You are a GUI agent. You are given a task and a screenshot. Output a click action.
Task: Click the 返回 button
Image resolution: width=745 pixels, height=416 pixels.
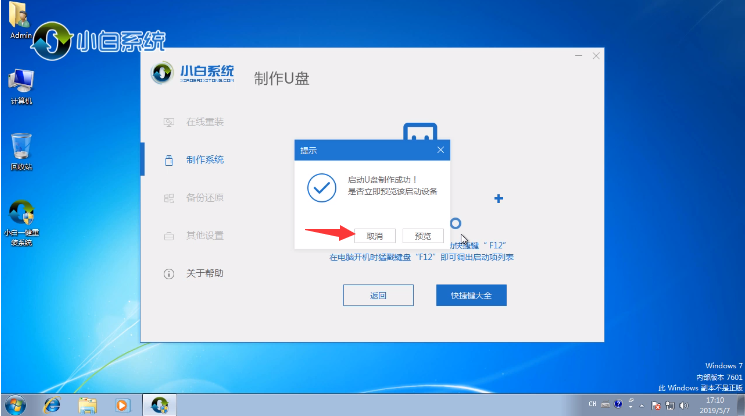click(378, 295)
